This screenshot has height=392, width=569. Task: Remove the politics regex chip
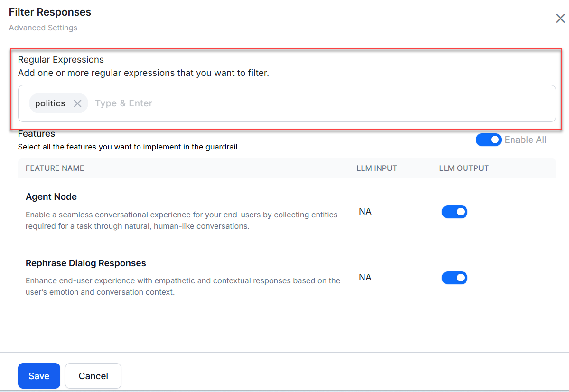click(77, 103)
